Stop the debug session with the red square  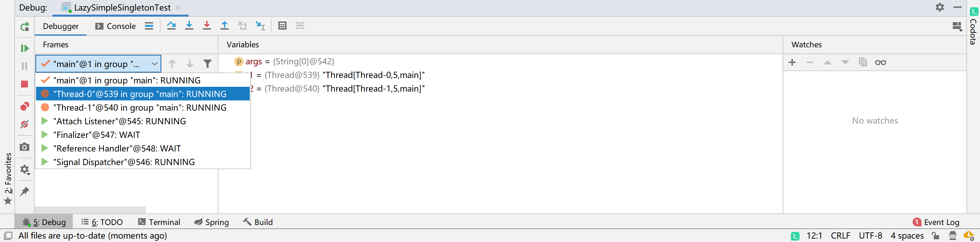pyautogui.click(x=25, y=84)
